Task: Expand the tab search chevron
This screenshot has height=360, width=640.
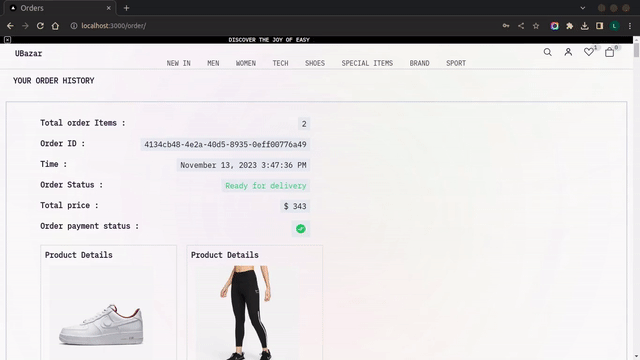Action: [x=582, y=8]
